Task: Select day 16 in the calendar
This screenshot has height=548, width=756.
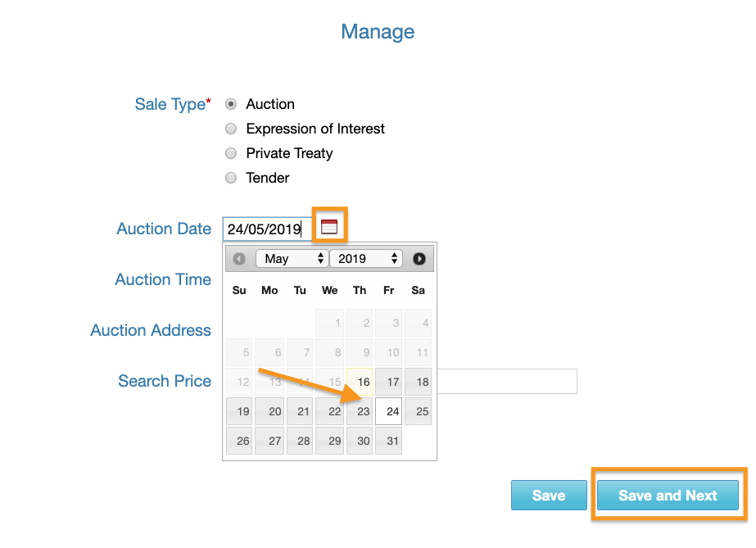Action: (x=360, y=382)
